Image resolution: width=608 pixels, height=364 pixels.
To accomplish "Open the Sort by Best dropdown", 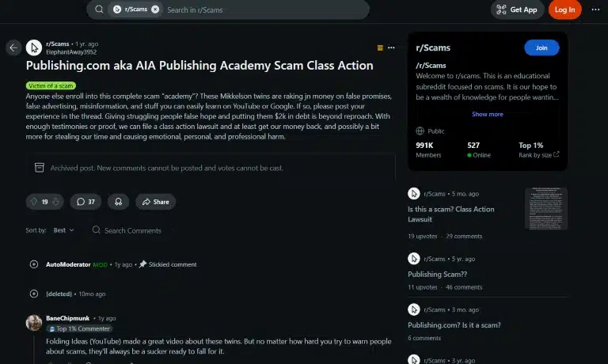I will pos(64,230).
